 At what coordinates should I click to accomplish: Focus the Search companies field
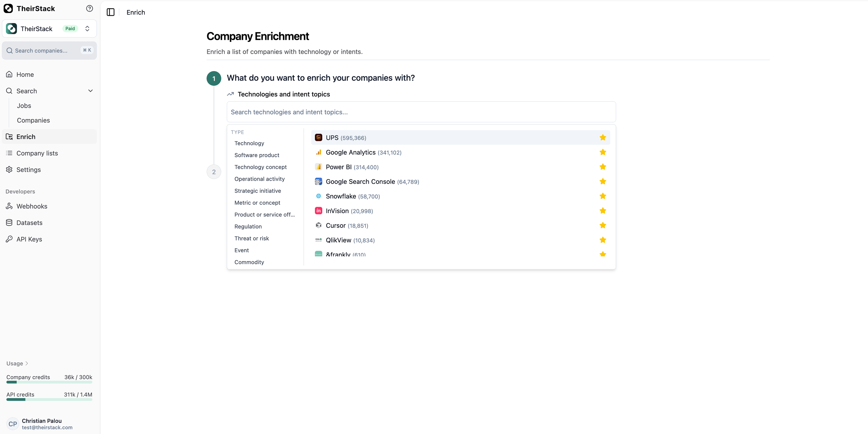click(49, 50)
